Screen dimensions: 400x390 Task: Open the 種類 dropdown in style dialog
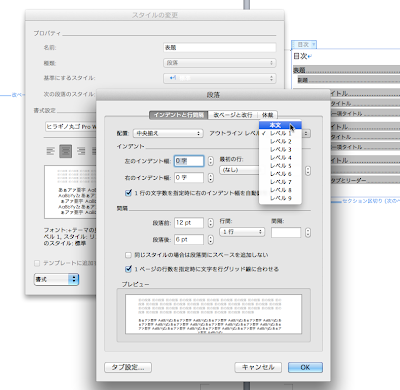pyautogui.click(x=220, y=63)
